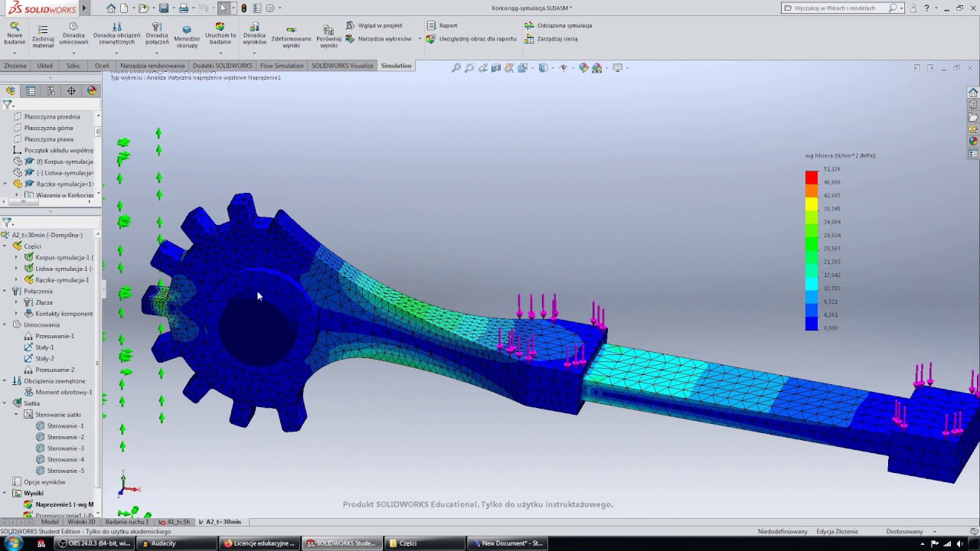Collapse the Sterowanie siatki node
The image size is (980, 551).
pyautogui.click(x=16, y=414)
